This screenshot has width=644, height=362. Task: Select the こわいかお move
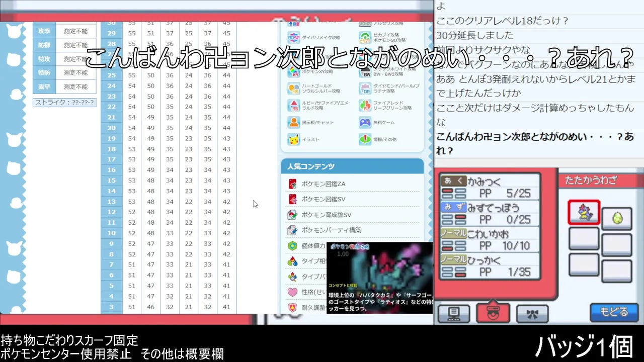click(x=490, y=240)
